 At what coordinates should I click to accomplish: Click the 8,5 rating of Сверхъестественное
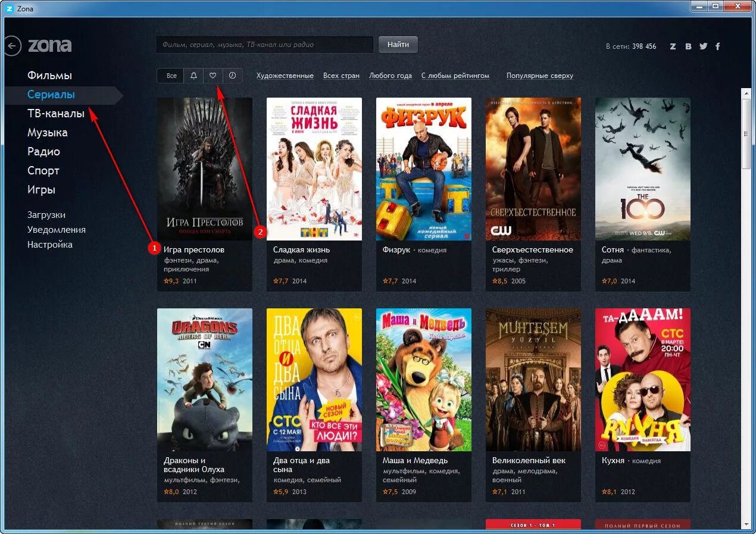coord(500,281)
